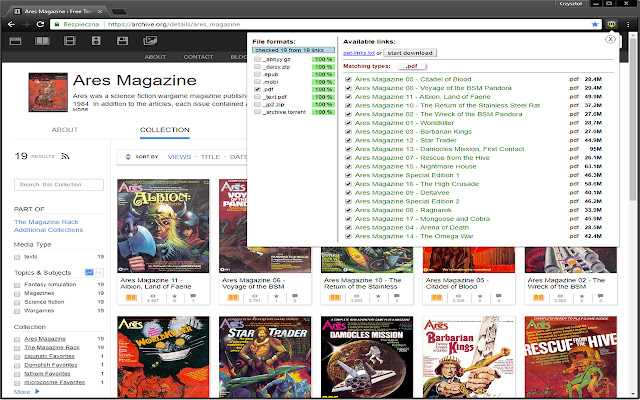
Task: Click the sort order arrows icon
Action: click(x=126, y=157)
